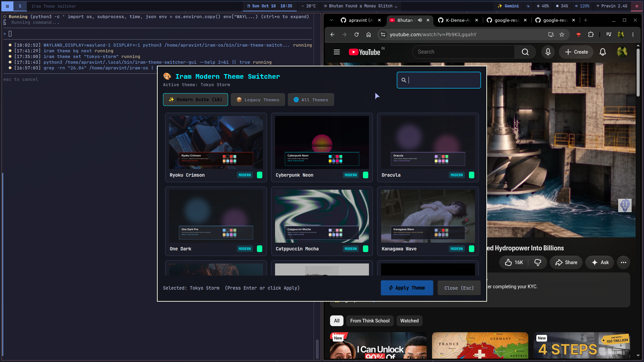Click green swatch beside Ryoku Crimson MODERN
Screen dimensions: 644x362
[260, 175]
